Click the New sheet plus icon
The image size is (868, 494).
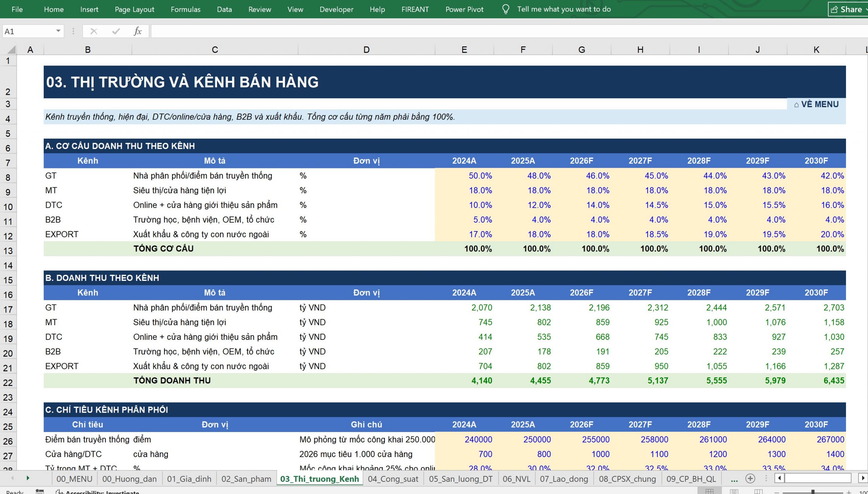tap(750, 478)
